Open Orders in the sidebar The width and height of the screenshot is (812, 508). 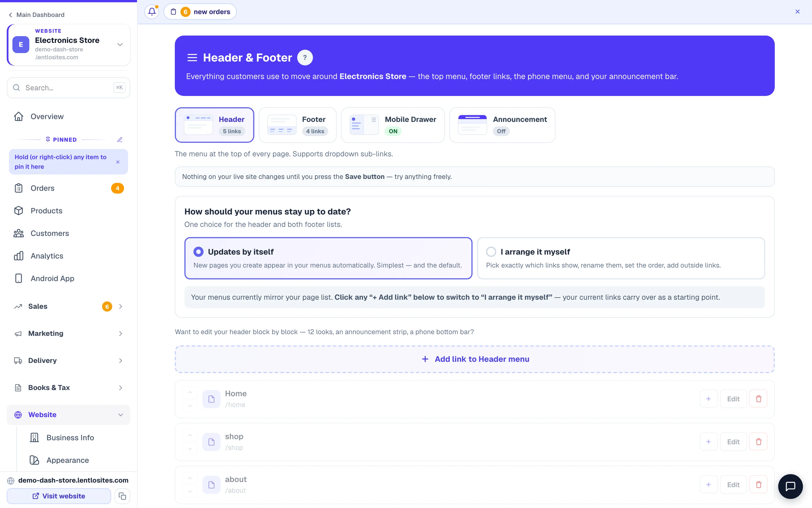pyautogui.click(x=69, y=188)
